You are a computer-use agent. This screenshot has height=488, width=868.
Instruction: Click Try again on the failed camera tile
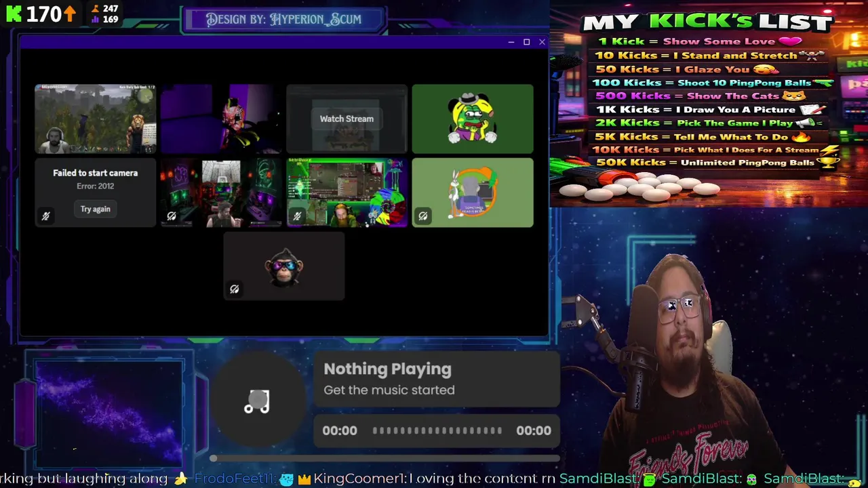click(95, 209)
